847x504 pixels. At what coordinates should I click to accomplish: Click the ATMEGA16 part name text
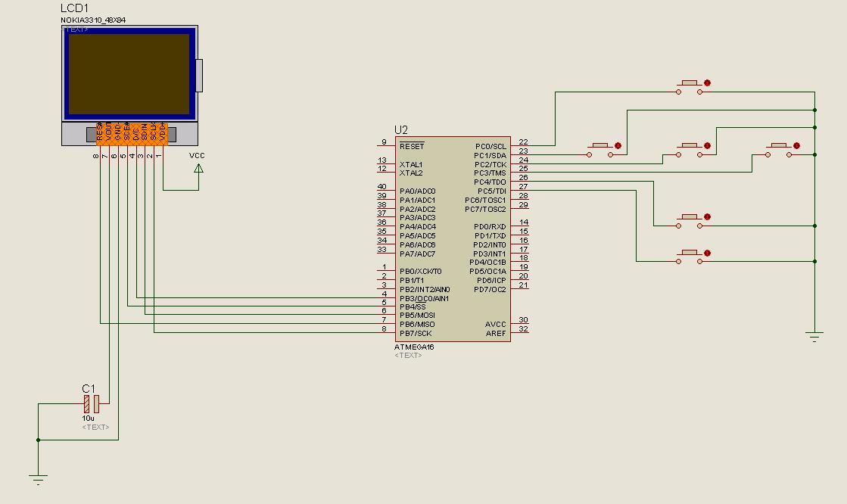[414, 347]
